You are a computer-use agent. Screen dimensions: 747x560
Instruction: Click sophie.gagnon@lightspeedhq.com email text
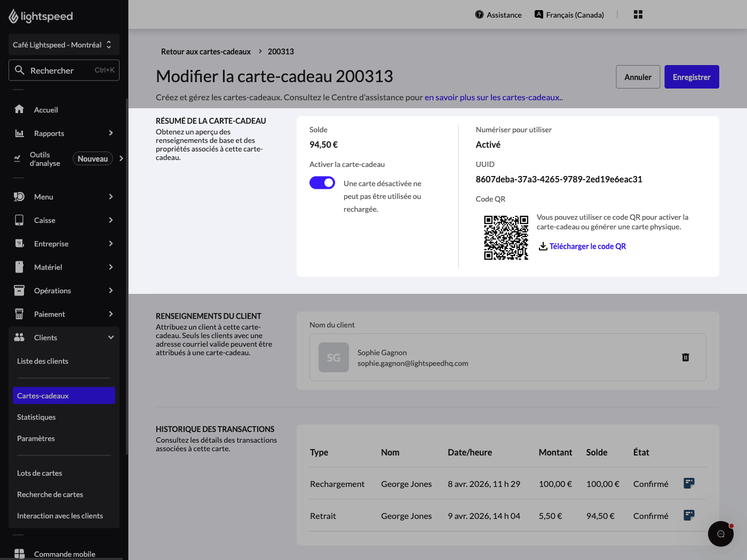pyautogui.click(x=413, y=363)
